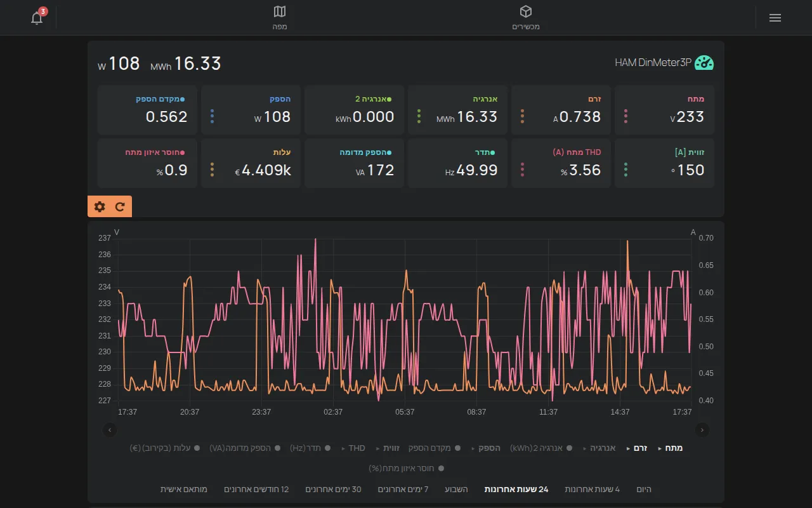Switch to מכשירים devices tab
Image resolution: width=812 pixels, height=508 pixels.
coord(526,18)
